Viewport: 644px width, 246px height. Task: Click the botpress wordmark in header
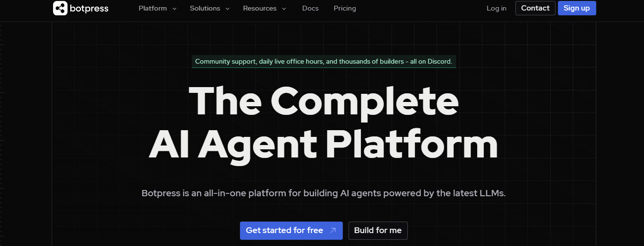pos(89,9)
